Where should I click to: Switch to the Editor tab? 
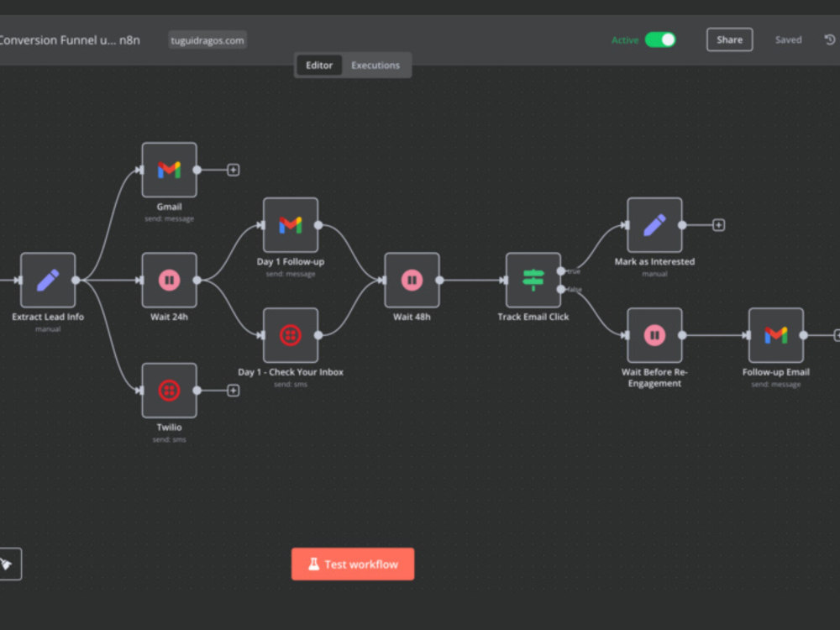point(319,66)
